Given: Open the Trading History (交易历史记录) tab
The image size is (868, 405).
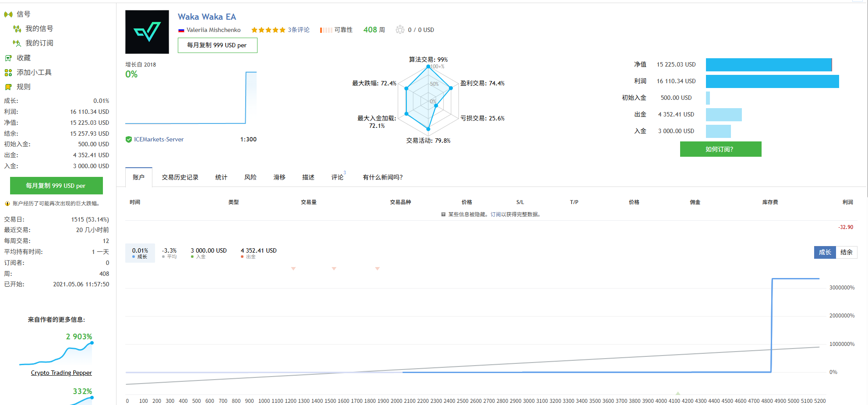Looking at the screenshot, I should coord(180,177).
